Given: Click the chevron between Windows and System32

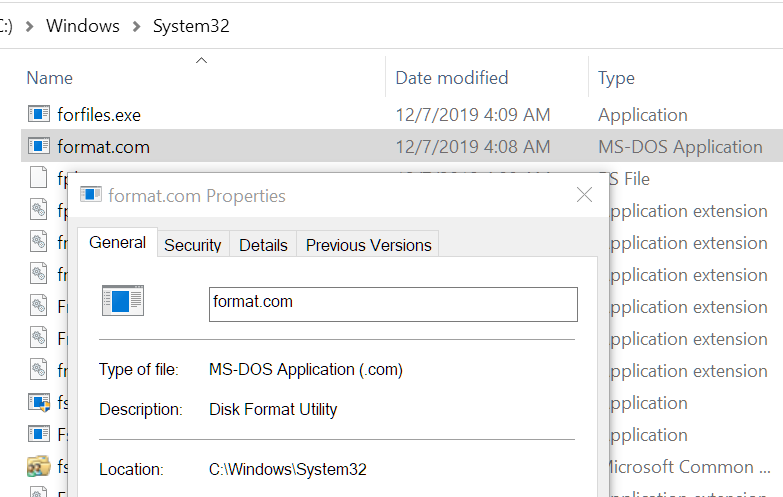Looking at the screenshot, I should [x=136, y=26].
